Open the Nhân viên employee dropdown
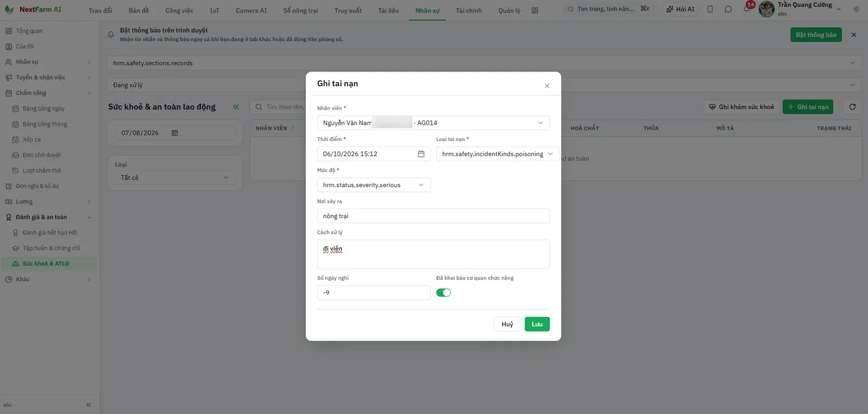The image size is (868, 414). coord(433,123)
